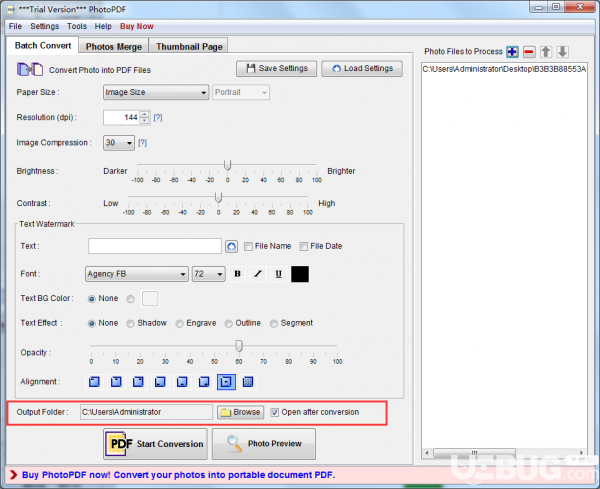Click the Output Folder path field
The image size is (600, 489).
pyautogui.click(x=146, y=412)
